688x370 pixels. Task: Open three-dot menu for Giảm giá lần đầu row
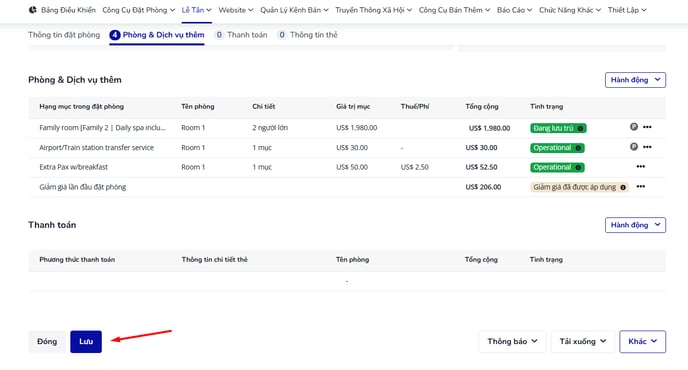pos(641,187)
